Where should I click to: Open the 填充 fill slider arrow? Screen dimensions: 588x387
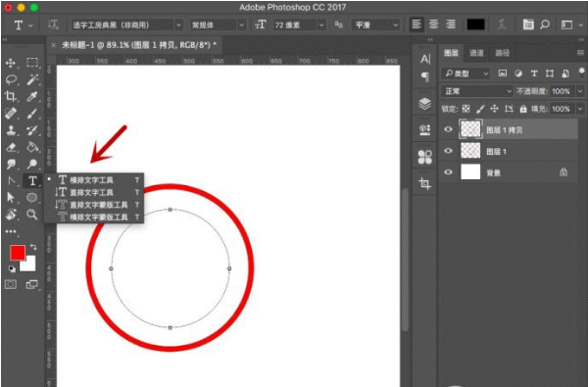click(x=580, y=109)
